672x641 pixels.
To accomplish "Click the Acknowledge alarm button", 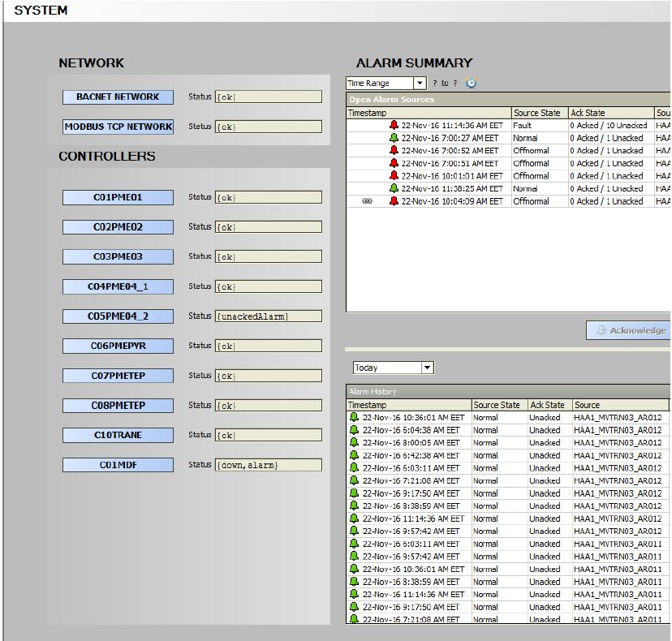I will pyautogui.click(x=628, y=330).
